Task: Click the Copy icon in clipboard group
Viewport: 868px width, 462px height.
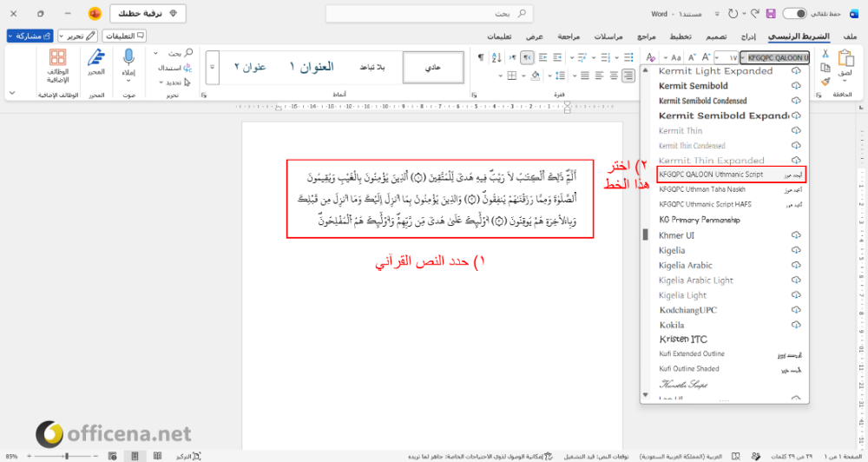Action: 825,68
